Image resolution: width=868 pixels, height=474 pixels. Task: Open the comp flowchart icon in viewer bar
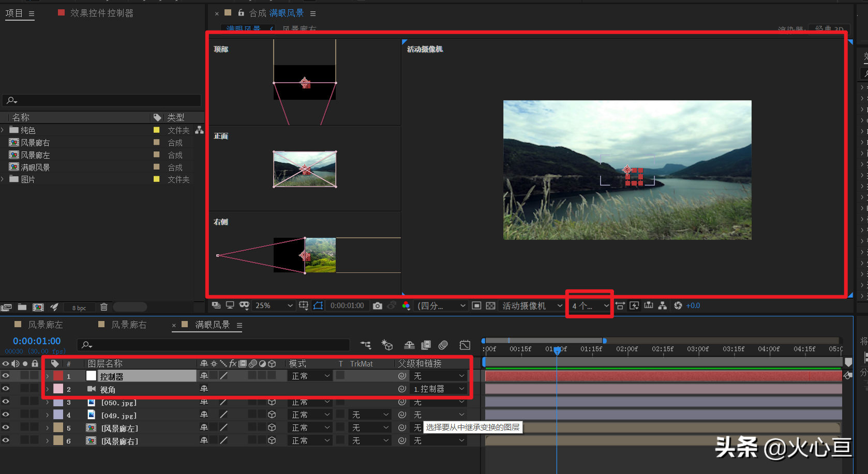tap(663, 305)
